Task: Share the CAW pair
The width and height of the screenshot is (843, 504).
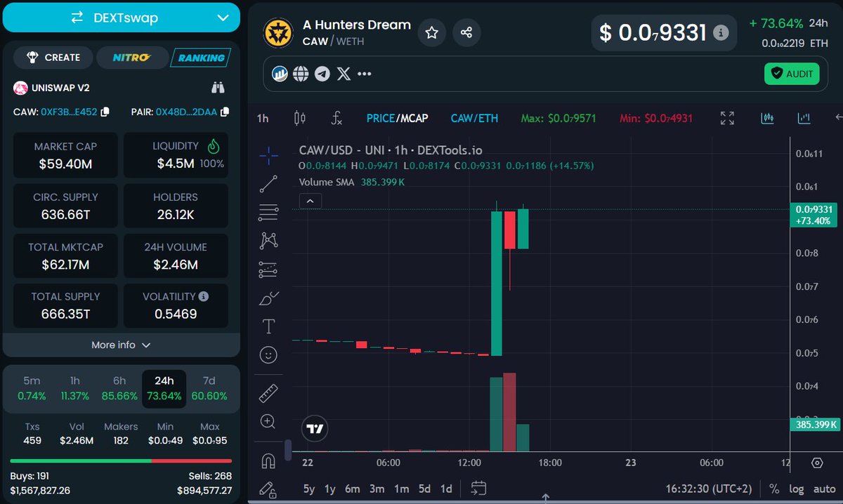Action: (466, 32)
